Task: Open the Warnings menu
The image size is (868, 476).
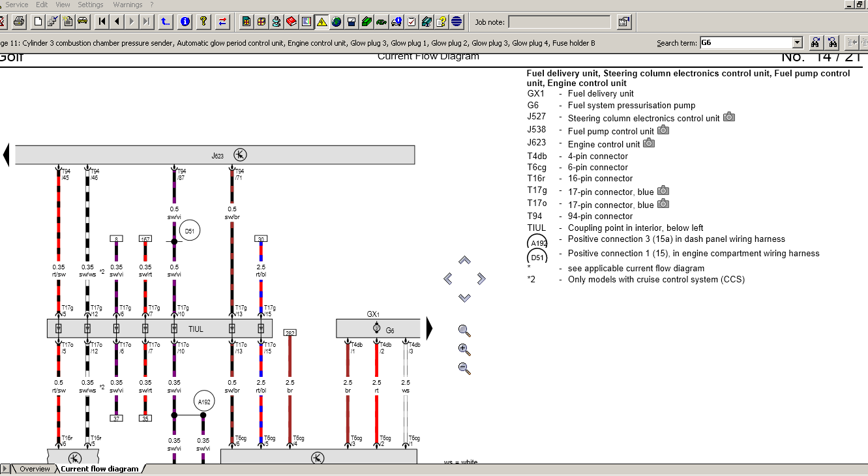Action: (128, 5)
